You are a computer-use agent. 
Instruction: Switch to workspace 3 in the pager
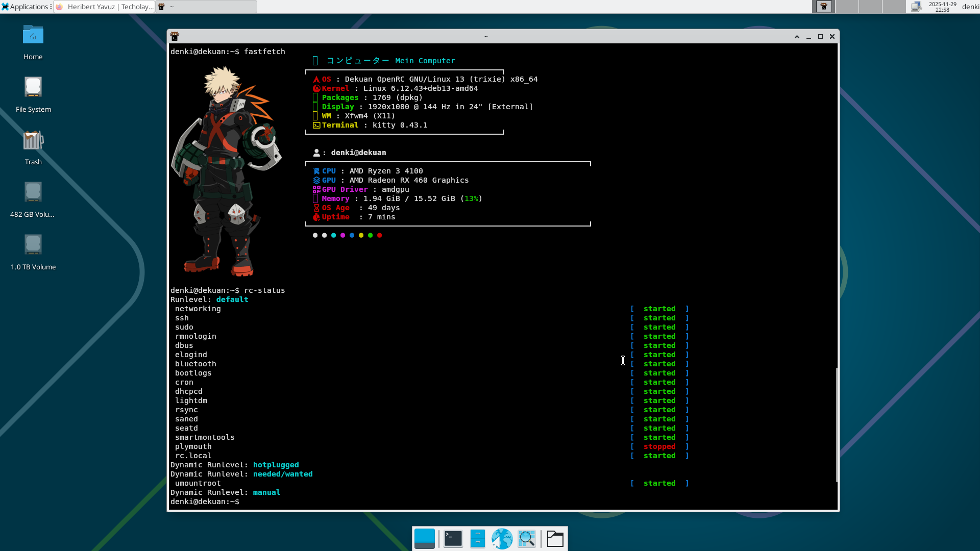[x=870, y=7]
